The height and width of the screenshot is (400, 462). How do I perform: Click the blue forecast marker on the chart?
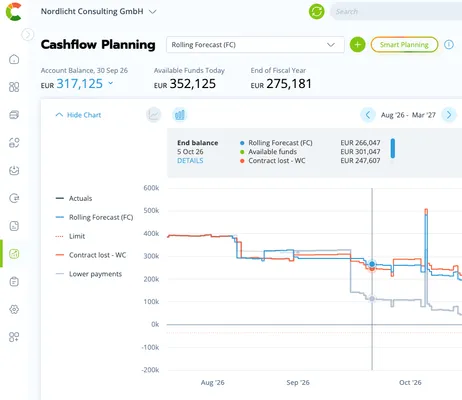372,264
